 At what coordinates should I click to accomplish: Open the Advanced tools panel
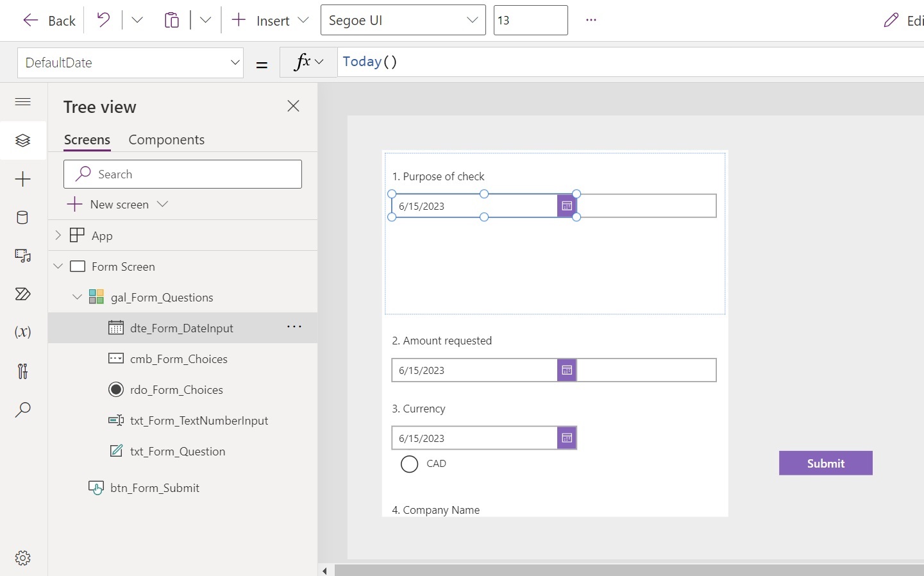22,371
